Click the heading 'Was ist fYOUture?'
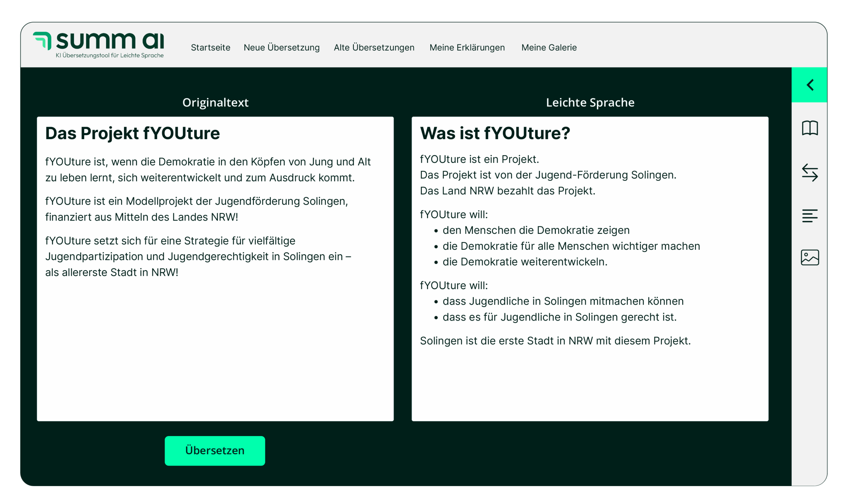The image size is (848, 504). [495, 133]
